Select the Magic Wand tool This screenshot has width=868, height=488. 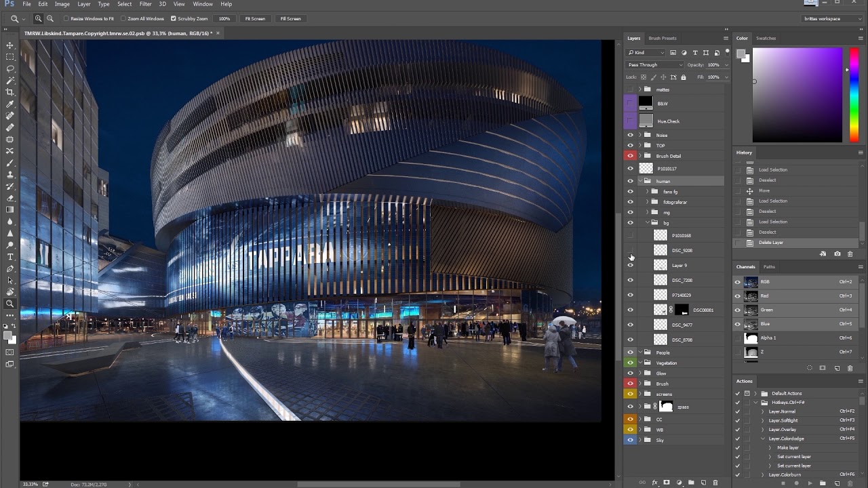tap(10, 81)
